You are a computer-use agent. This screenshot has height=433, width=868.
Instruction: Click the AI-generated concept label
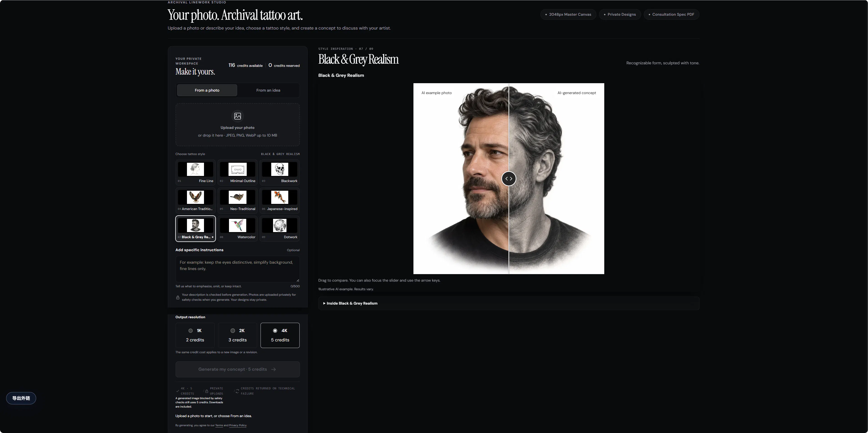[577, 93]
